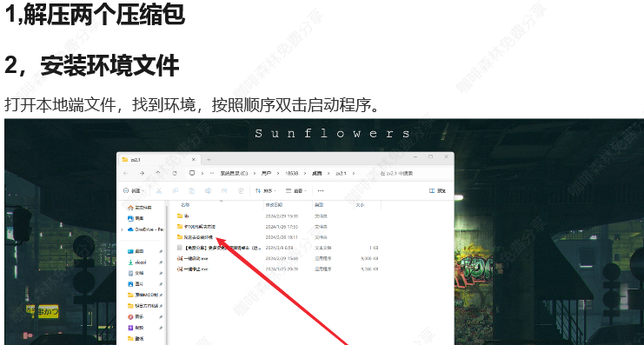Open the three-dot more options menu
644x345 pixels.
pos(321,190)
